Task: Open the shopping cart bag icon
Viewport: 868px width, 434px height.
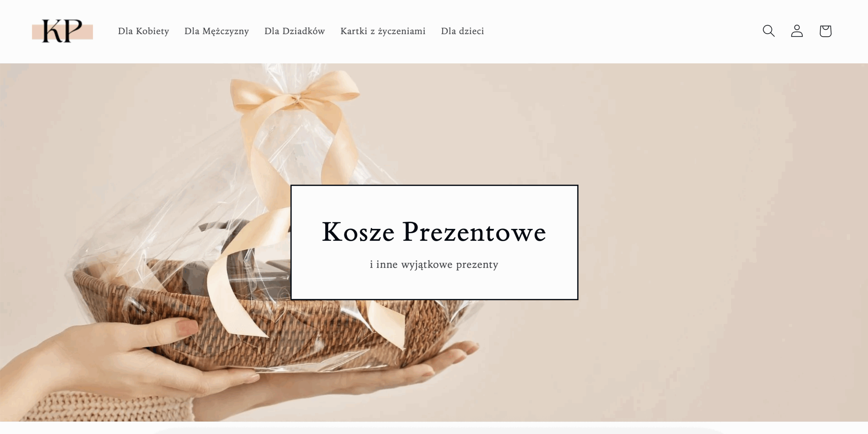Action: [x=825, y=31]
